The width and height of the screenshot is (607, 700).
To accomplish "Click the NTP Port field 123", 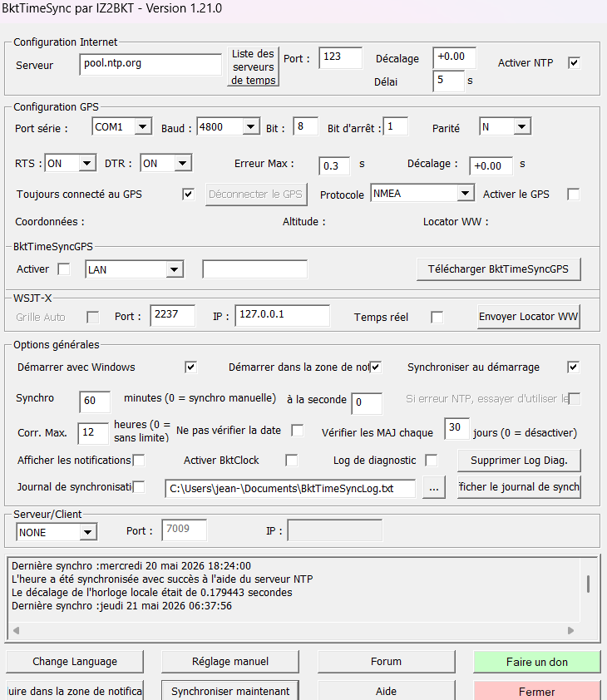I will tap(340, 57).
